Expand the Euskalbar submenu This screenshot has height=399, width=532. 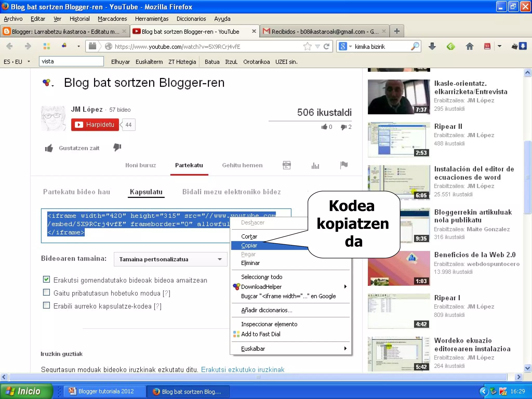(290, 349)
